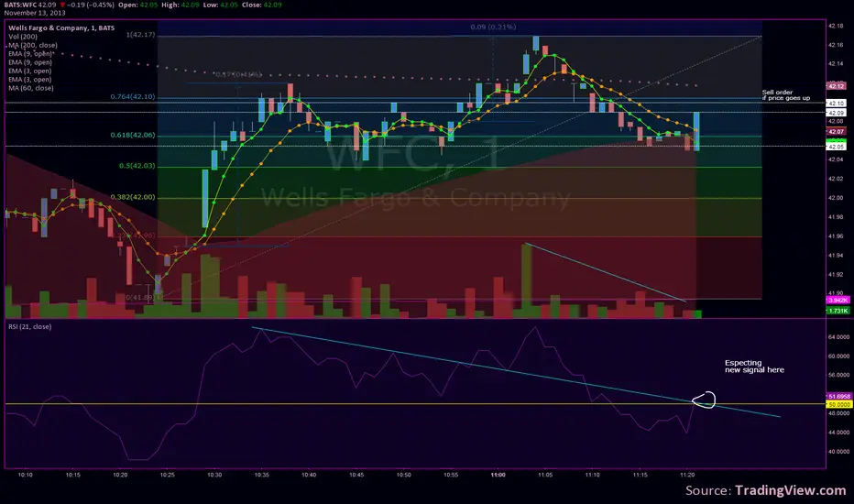Click 42.16 on the price scale

click(x=836, y=45)
